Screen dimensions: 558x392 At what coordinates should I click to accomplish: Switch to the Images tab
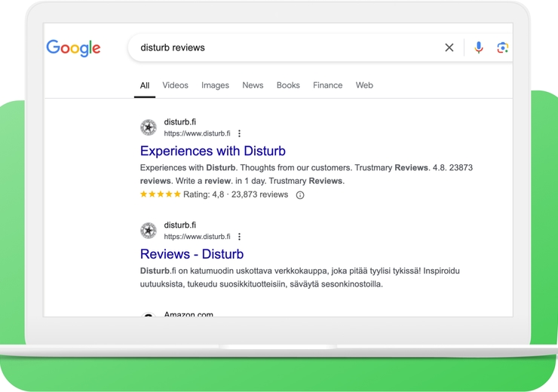[x=215, y=85]
